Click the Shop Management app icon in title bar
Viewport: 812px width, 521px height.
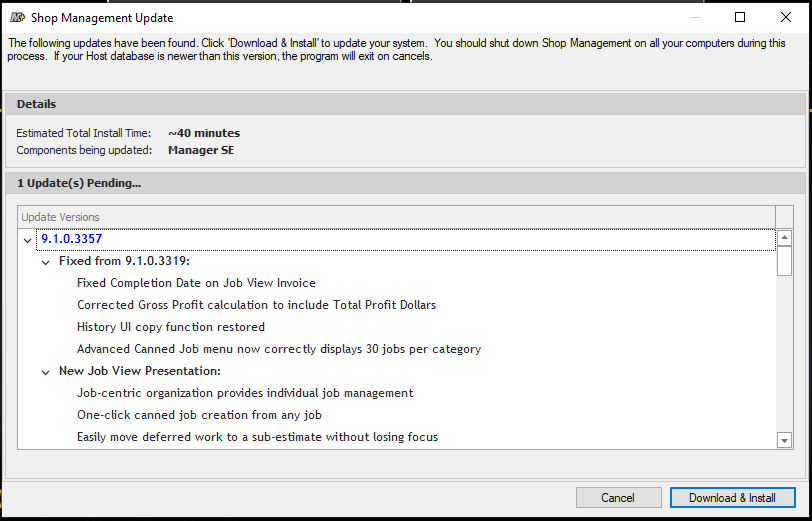point(18,18)
